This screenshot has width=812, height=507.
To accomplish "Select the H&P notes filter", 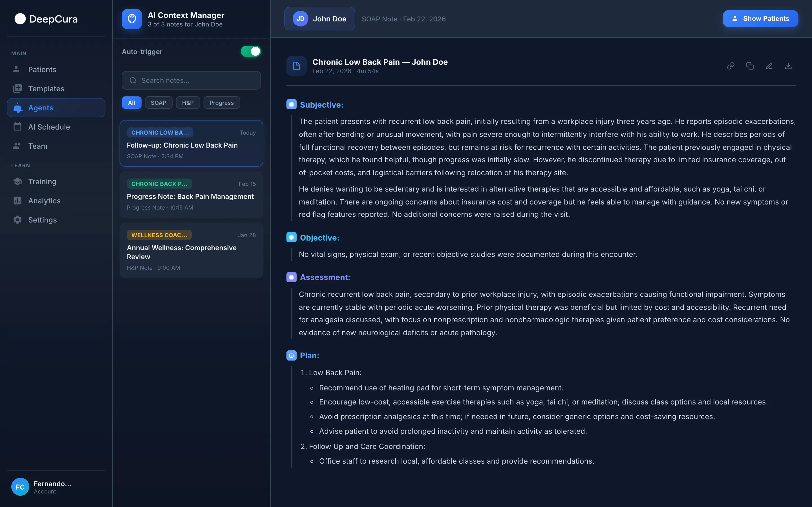I will click(187, 103).
